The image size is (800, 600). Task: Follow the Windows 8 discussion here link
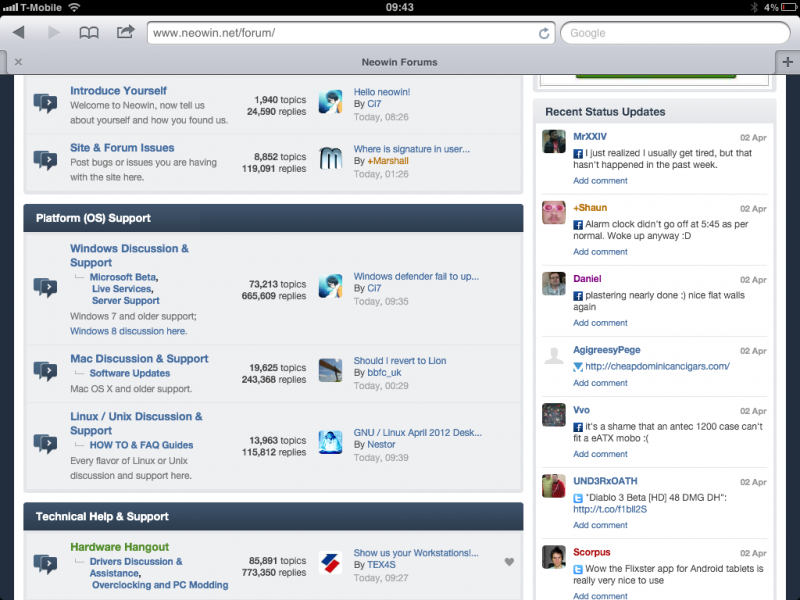point(129,331)
